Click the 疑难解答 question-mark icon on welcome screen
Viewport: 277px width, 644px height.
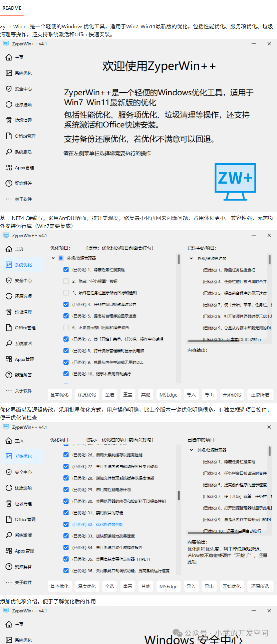click(9, 183)
